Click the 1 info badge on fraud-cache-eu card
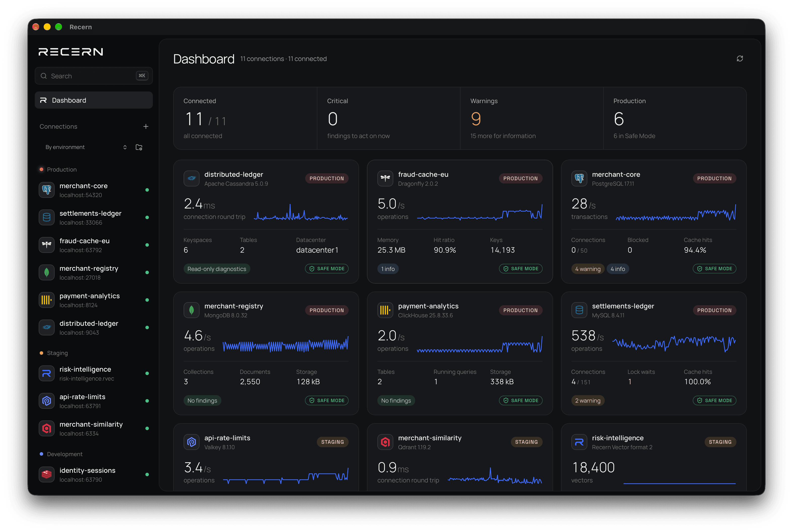Viewport: 793px width, 532px height. (x=388, y=269)
